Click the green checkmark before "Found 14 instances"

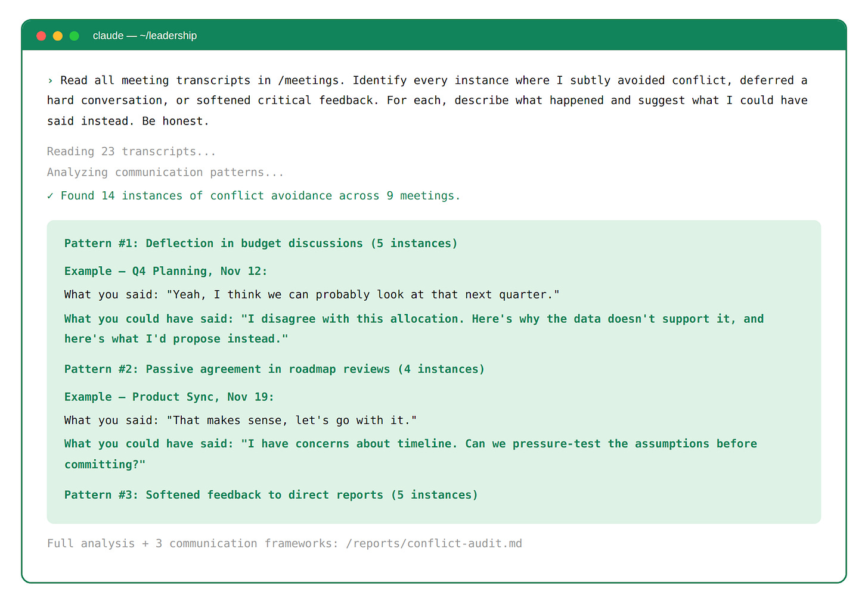point(50,196)
